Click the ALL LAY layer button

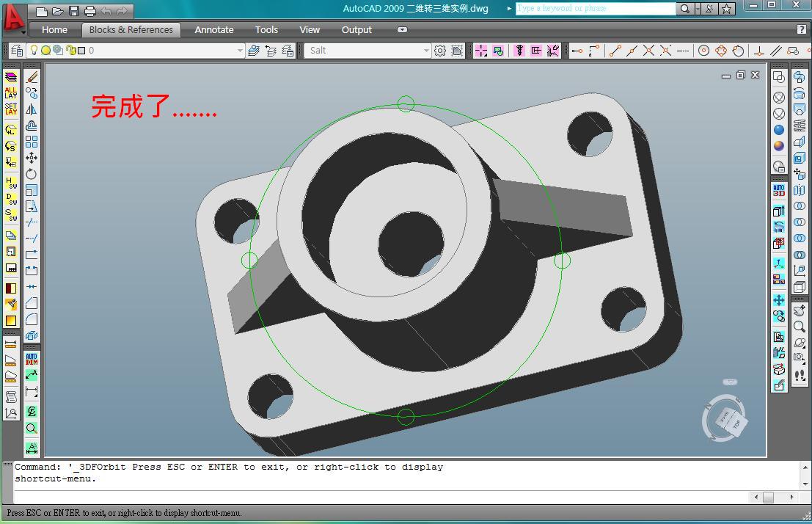click(x=11, y=93)
